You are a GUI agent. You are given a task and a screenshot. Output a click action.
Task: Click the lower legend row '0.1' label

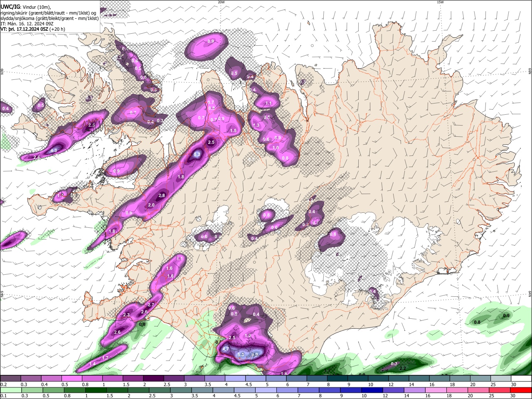[3, 396]
